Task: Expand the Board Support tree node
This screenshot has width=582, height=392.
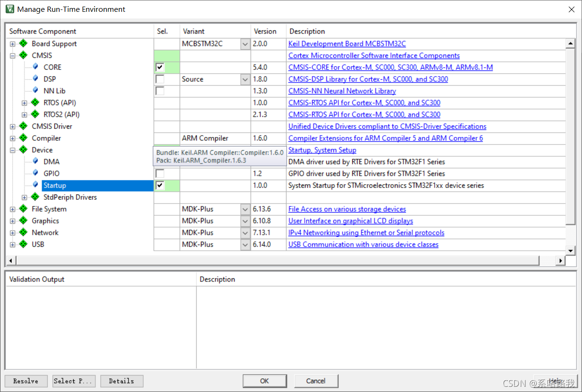Action: click(13, 44)
